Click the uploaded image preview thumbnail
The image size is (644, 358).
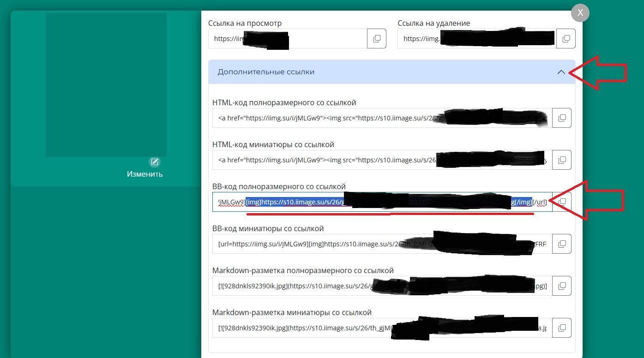106,84
